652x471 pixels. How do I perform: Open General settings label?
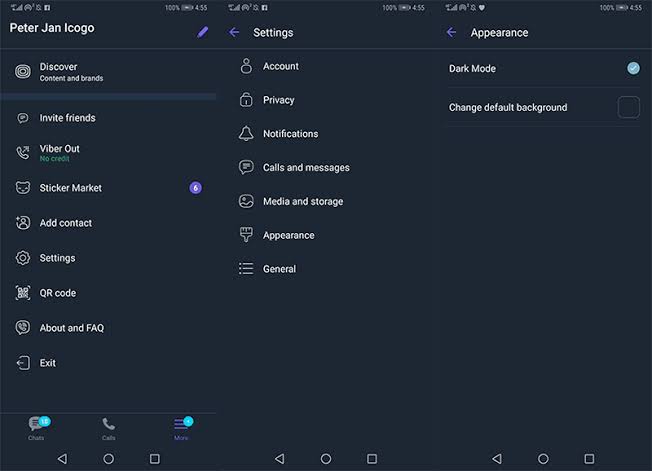(x=279, y=269)
